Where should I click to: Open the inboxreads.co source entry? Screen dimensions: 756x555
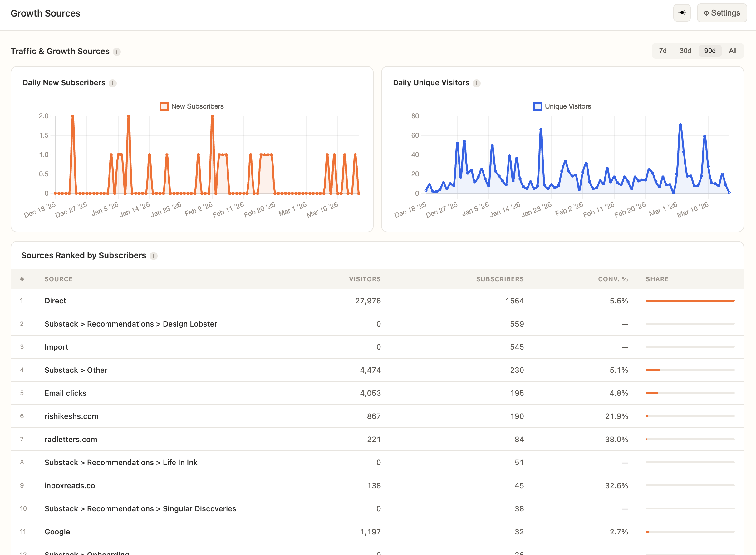click(x=70, y=485)
